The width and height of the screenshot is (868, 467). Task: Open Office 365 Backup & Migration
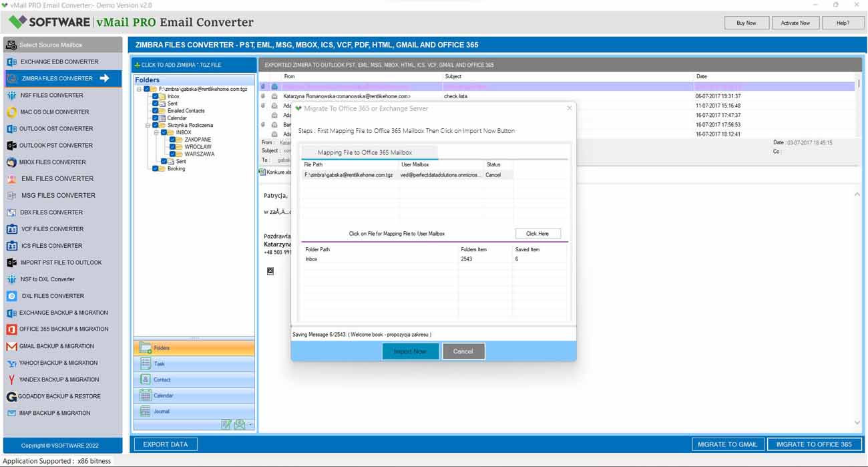[x=62, y=329]
